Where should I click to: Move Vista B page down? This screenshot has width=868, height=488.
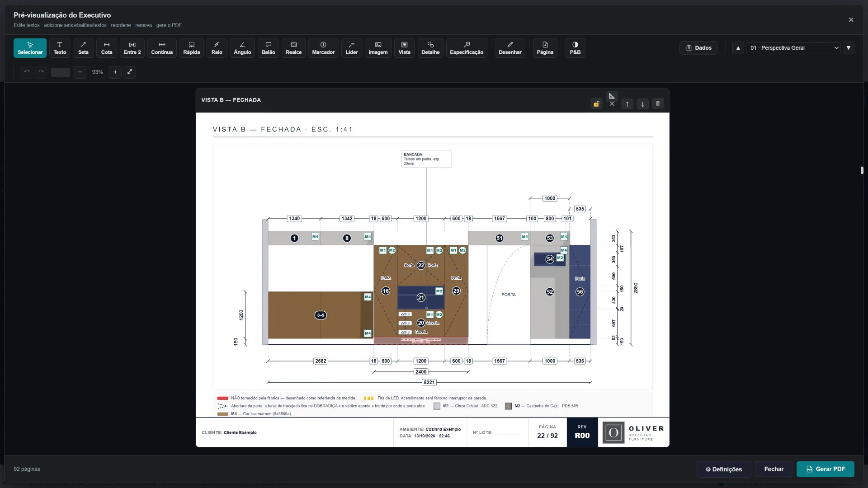click(642, 104)
